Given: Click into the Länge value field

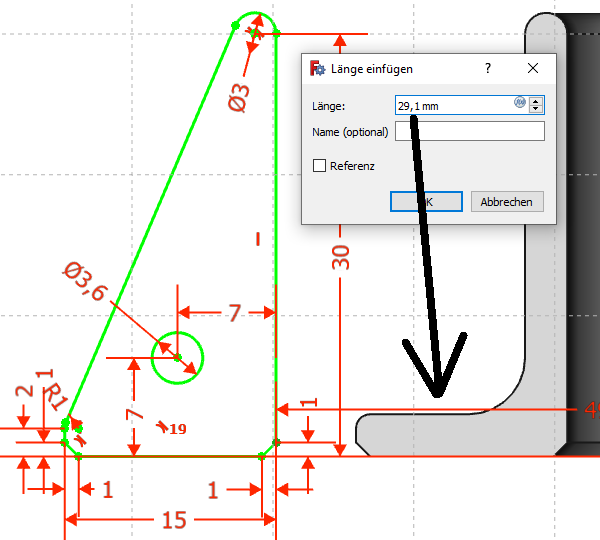Looking at the screenshot, I should coord(450,105).
